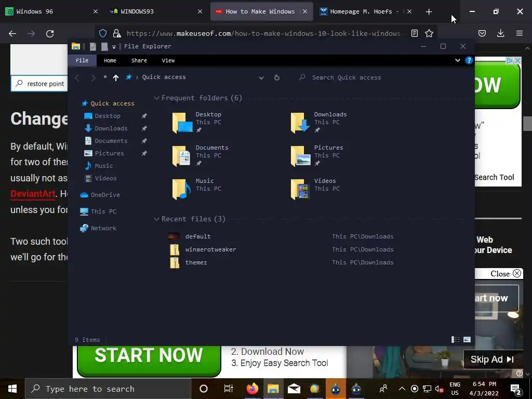Open browser downloads panel
Screen dimensions: 532x399
[x=500, y=33]
